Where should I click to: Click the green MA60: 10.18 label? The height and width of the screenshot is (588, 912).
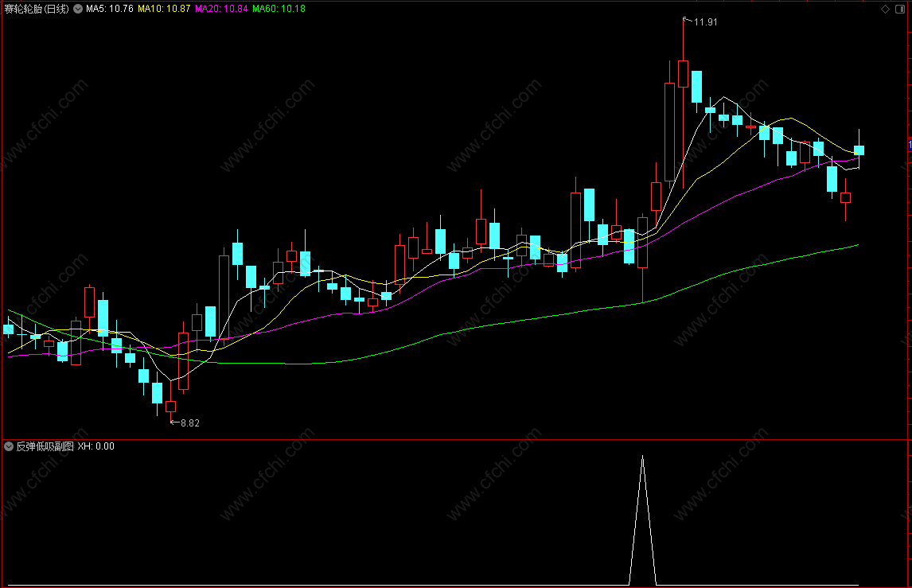pos(279,9)
